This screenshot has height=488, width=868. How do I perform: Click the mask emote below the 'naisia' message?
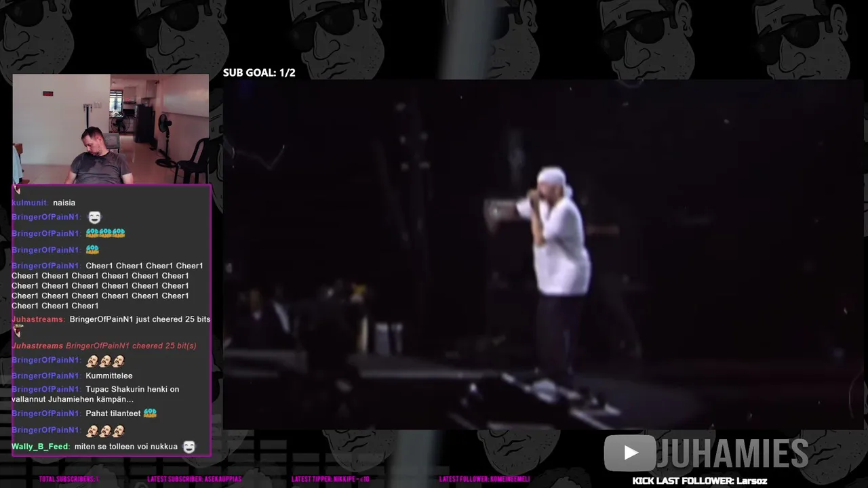point(94,218)
